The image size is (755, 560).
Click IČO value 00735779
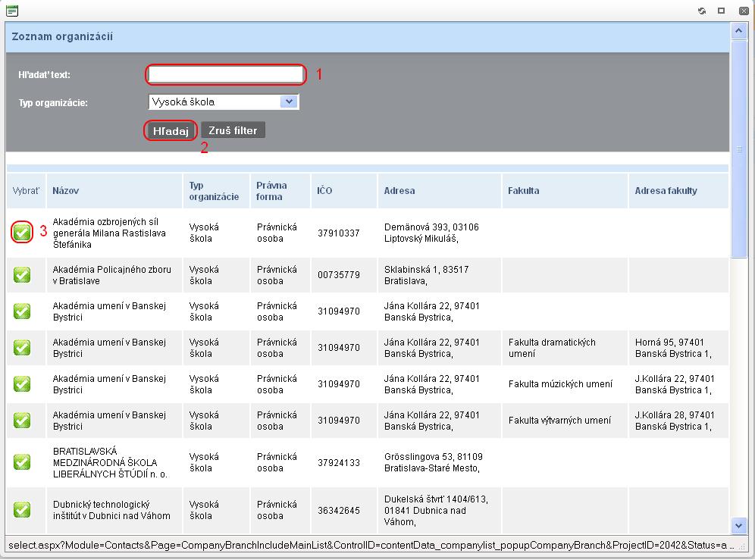coord(339,275)
